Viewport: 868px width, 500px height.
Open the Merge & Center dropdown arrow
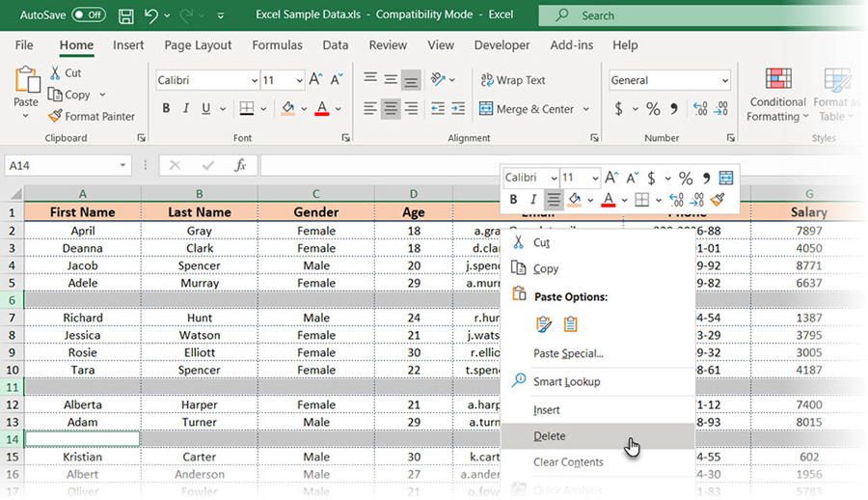pyautogui.click(x=586, y=109)
